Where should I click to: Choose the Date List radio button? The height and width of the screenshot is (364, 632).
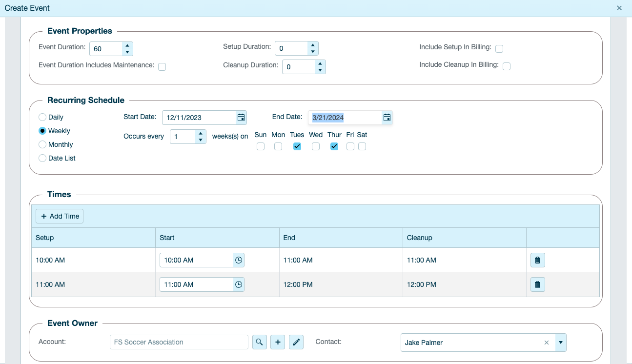click(42, 159)
